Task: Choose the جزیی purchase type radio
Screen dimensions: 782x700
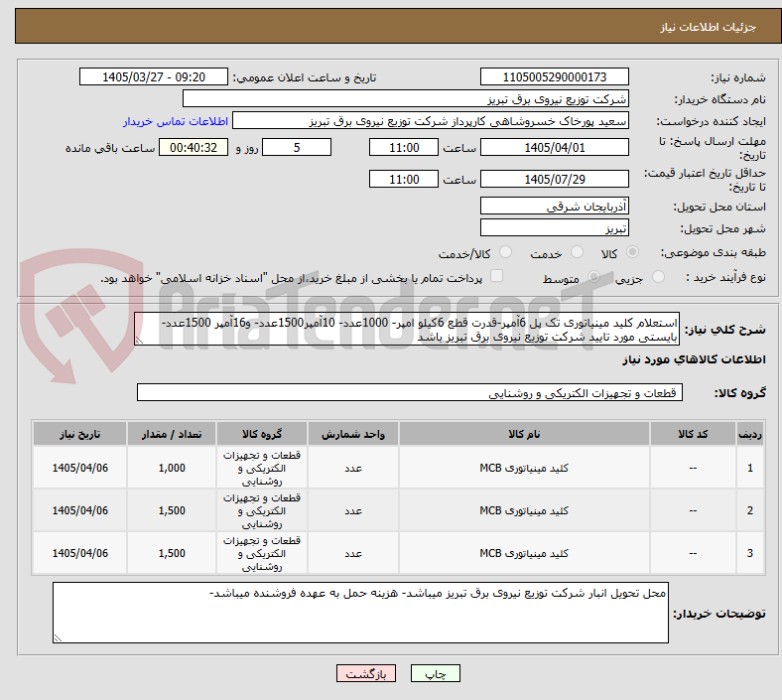Action: [658, 277]
